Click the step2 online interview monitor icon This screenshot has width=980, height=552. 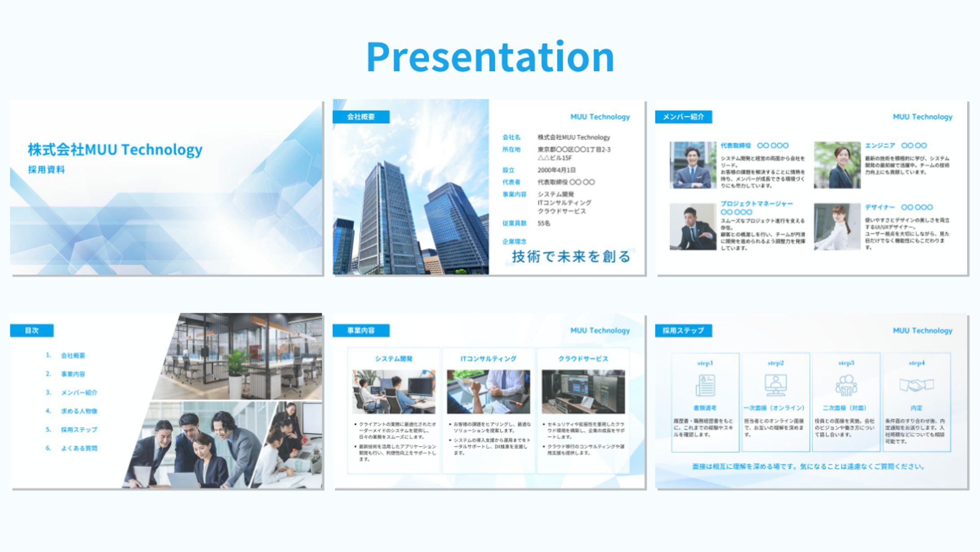tap(775, 385)
